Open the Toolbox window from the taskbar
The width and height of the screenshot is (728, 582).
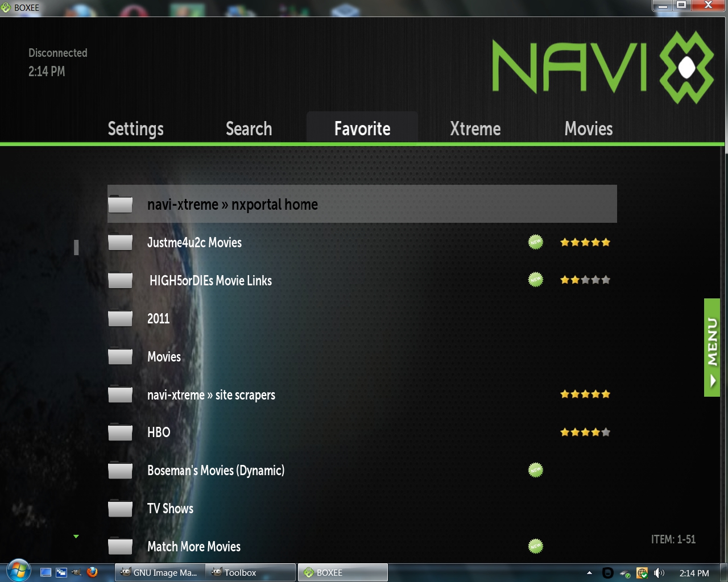tap(251, 572)
